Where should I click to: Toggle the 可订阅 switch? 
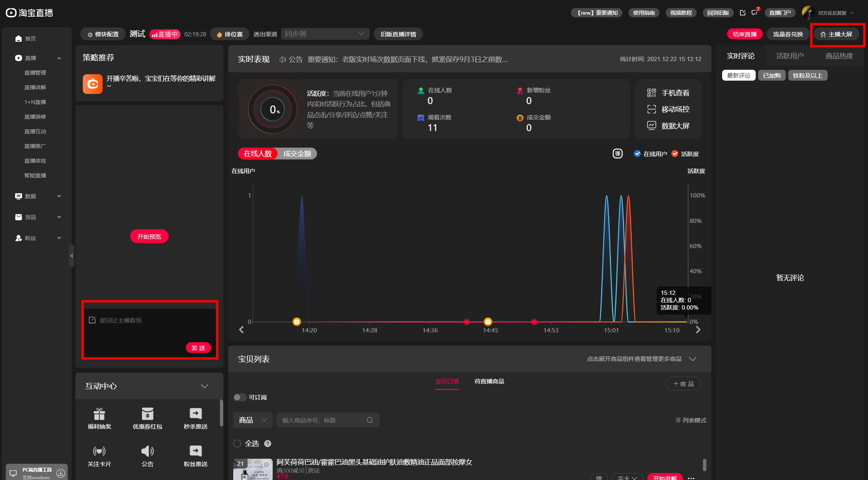[x=240, y=397]
